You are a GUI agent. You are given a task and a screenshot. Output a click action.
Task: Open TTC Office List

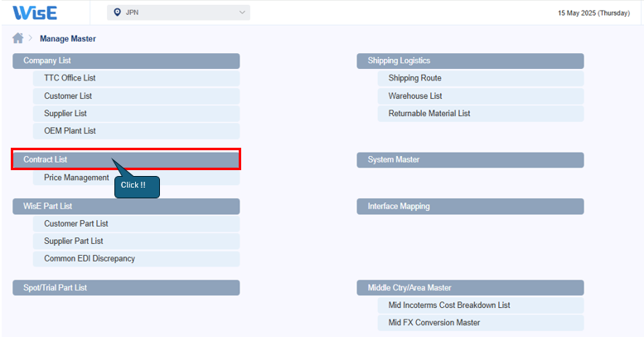point(137,78)
